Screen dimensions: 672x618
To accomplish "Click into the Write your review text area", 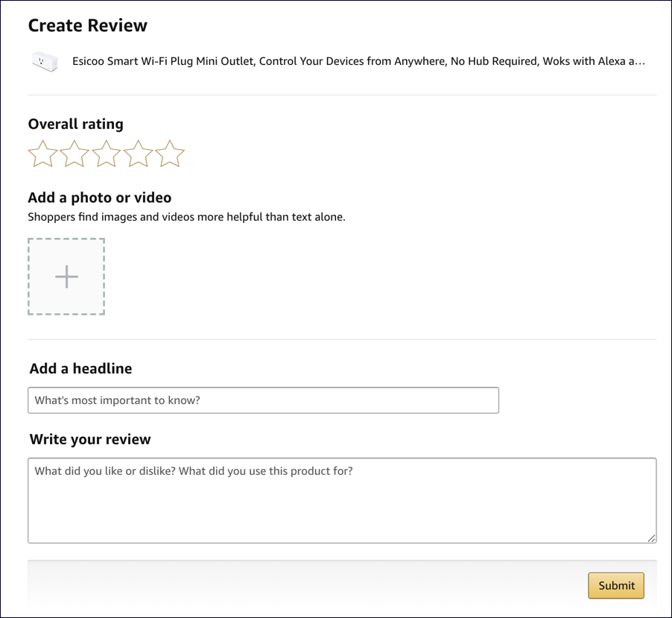I will coord(342,500).
